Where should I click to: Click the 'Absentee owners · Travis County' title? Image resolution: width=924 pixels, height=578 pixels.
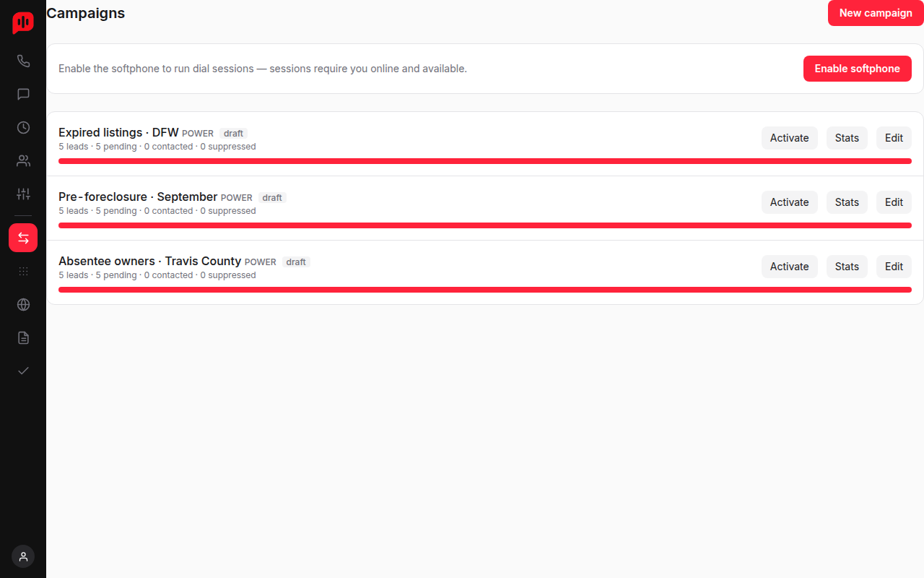149,262
